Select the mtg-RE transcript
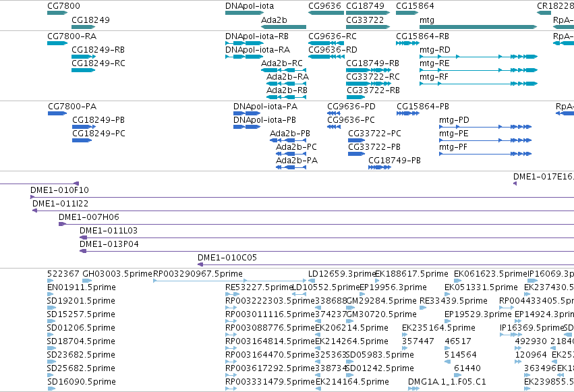The width and height of the screenshot is (574, 392). point(478,70)
